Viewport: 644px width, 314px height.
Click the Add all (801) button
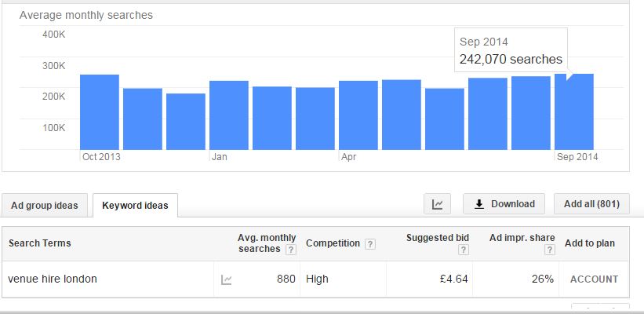tap(591, 204)
